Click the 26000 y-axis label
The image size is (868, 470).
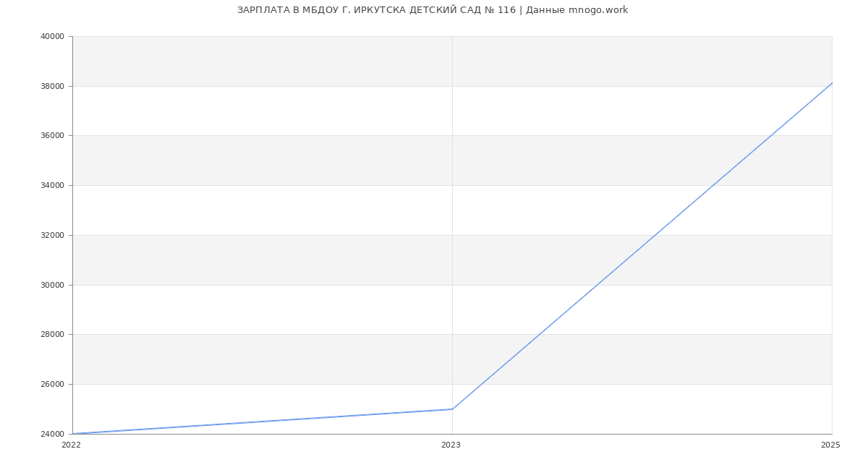click(54, 384)
